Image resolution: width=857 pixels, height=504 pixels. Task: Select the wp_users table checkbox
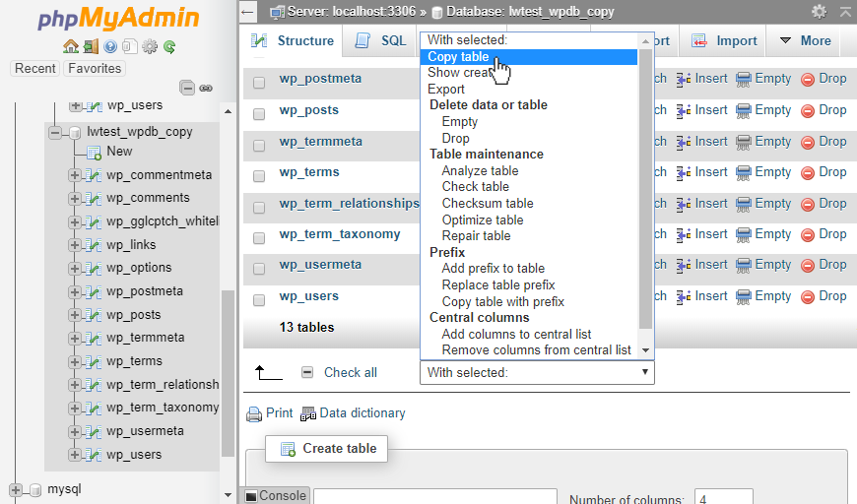(x=259, y=300)
